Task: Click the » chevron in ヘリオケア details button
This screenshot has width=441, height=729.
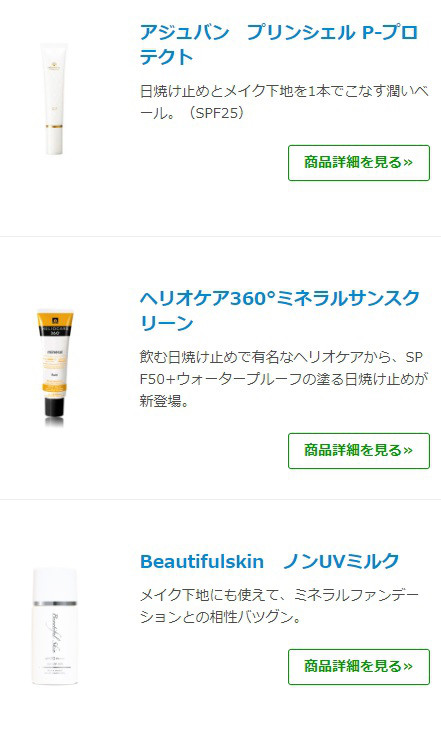Action: click(408, 450)
